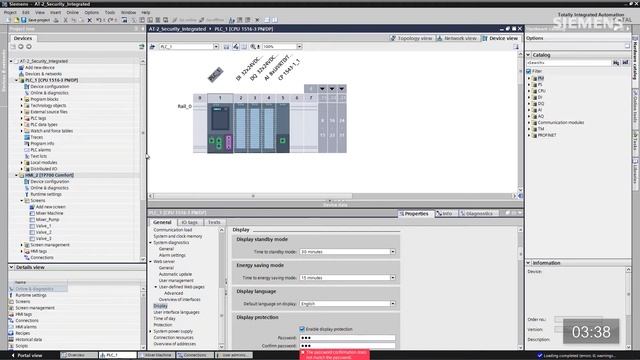This screenshot has width=640, height=360.
Task: Open the Online menu
Action: click(x=72, y=12)
